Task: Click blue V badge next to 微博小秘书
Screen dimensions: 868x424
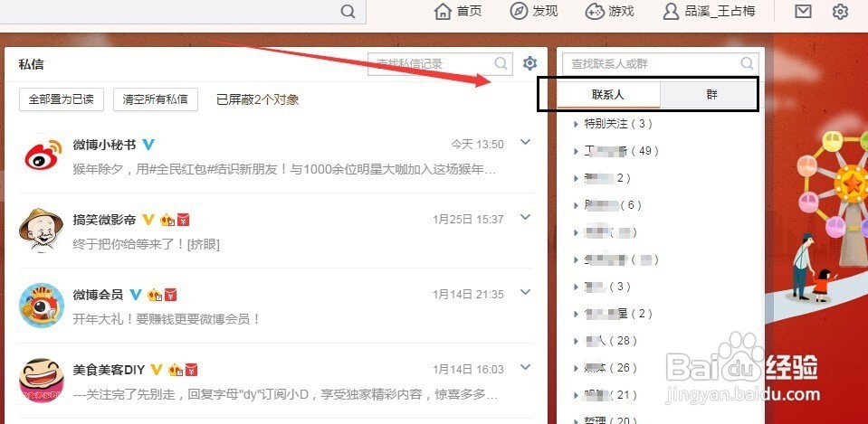Action: 148,145
